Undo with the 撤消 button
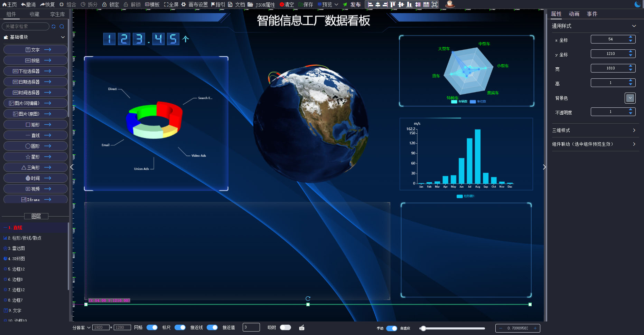 click(x=28, y=4)
